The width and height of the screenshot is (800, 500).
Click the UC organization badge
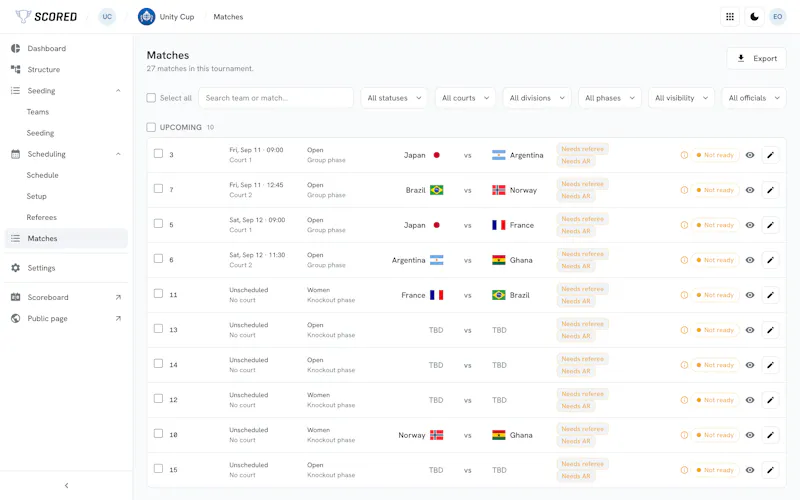coord(107,17)
